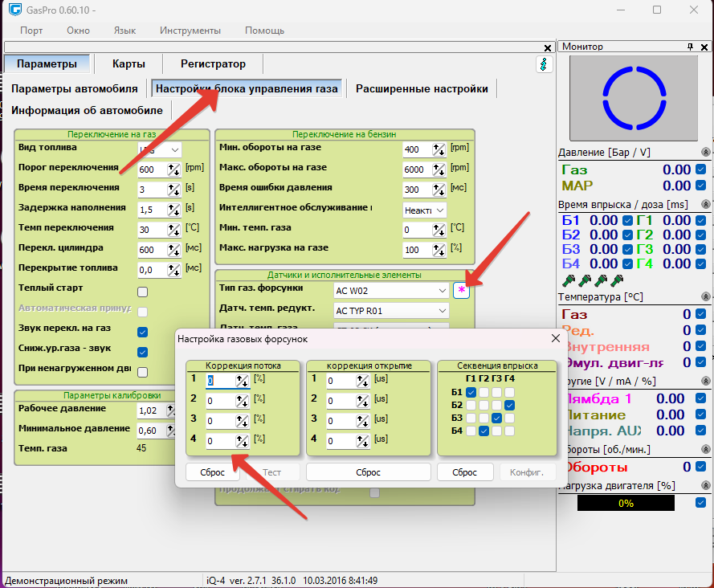Toggle the Газ pressure monitor checkbox
The image size is (714, 588).
[701, 169]
